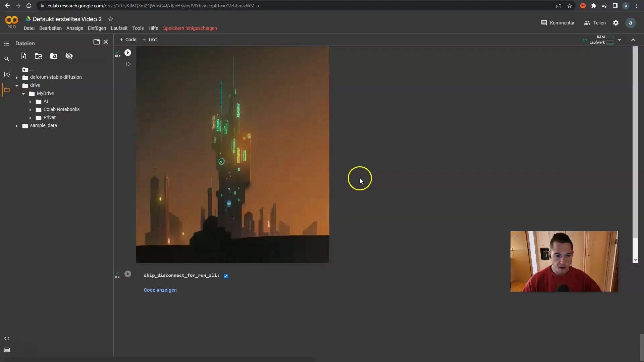The image size is (644, 362).
Task: Click the Speichern fehlgeschlagen notice
Action: [190, 28]
